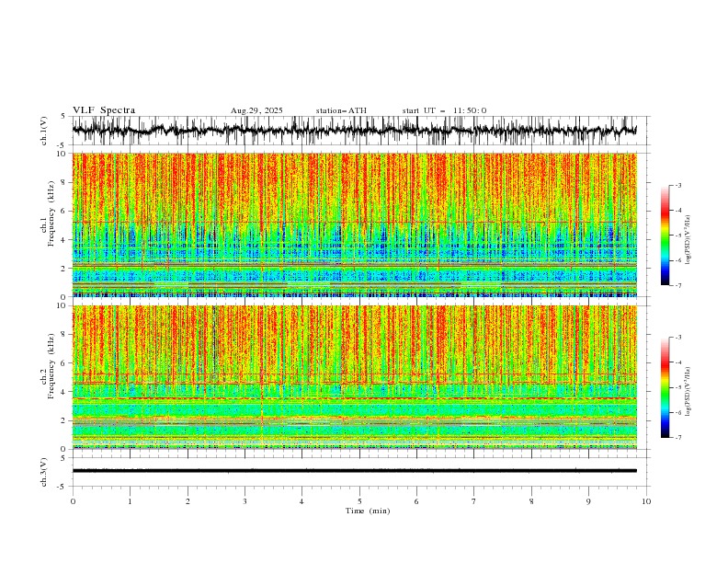The width and height of the screenshot is (728, 563).
Task: Click the "start UT = 11:50:0" text
Action: point(444,110)
